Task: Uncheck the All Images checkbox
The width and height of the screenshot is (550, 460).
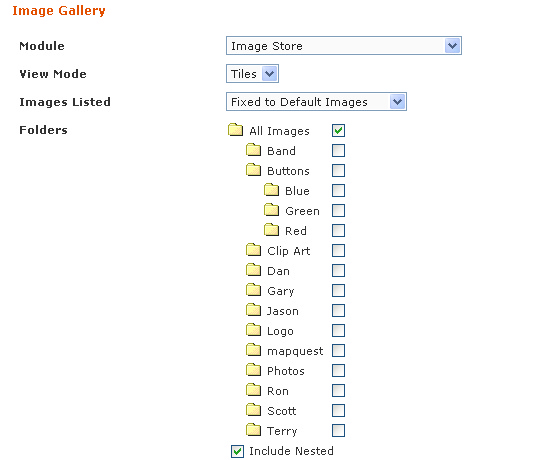Action: pyautogui.click(x=338, y=131)
